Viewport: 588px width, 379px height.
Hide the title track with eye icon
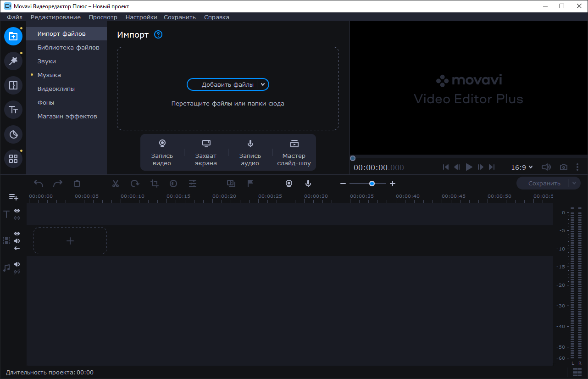[x=17, y=211]
